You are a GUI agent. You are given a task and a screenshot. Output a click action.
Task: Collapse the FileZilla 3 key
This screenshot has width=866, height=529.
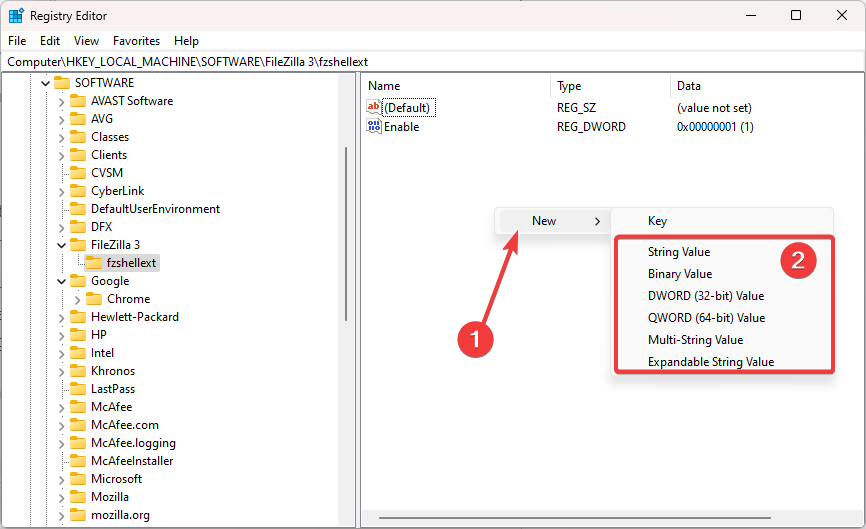coord(61,245)
